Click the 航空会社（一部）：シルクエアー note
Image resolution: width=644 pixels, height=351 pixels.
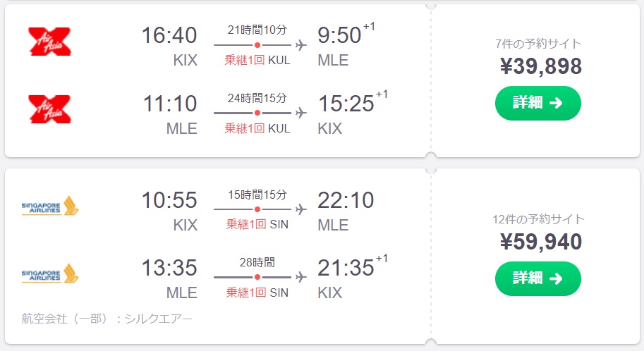pyautogui.click(x=107, y=319)
